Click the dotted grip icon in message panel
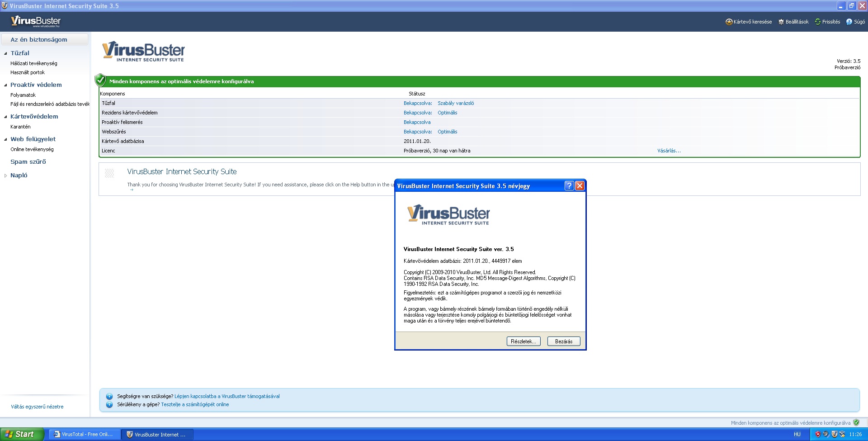 109,173
